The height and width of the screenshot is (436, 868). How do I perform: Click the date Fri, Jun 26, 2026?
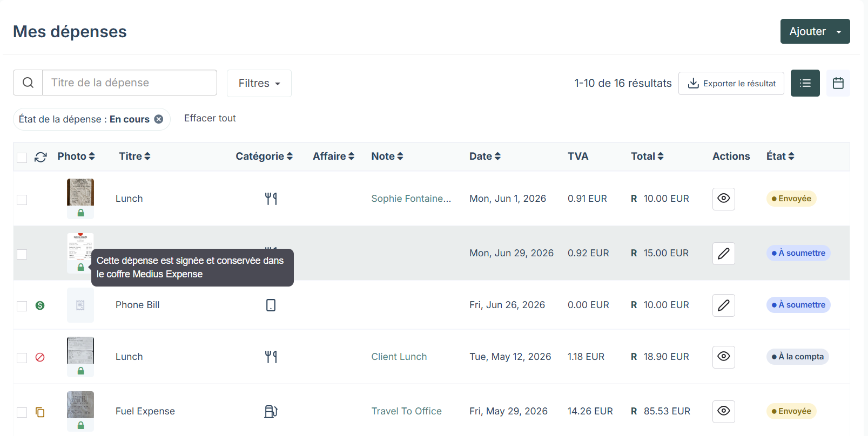point(507,305)
